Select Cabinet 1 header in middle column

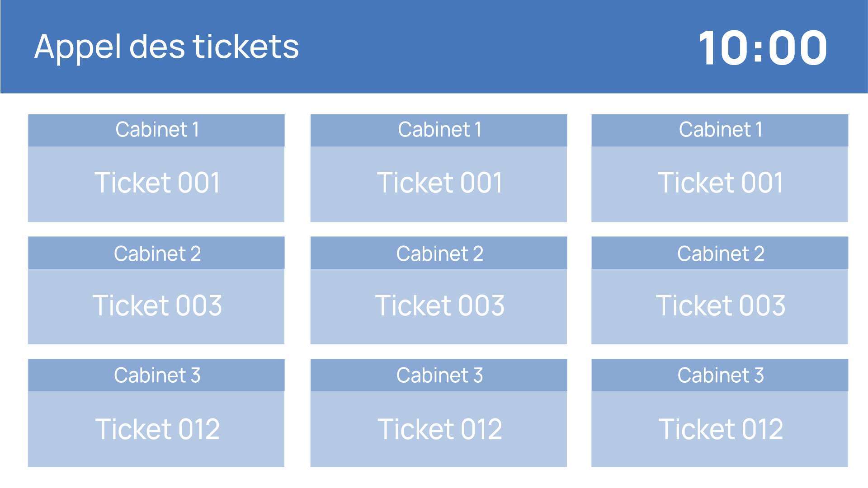[439, 130]
